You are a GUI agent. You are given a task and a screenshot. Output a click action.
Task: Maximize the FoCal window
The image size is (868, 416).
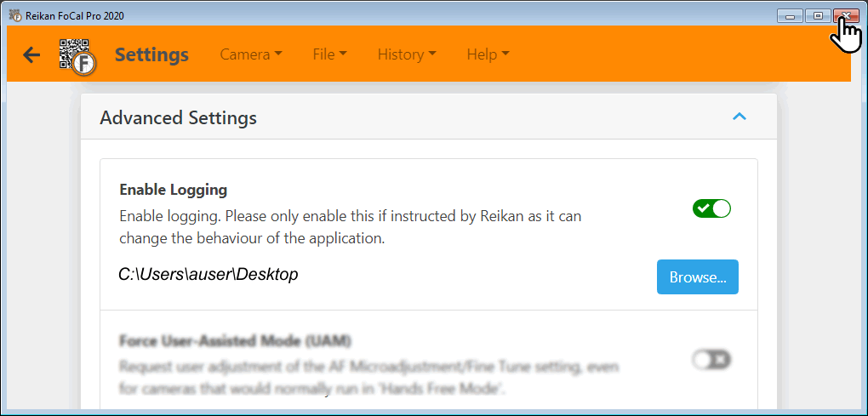[818, 16]
